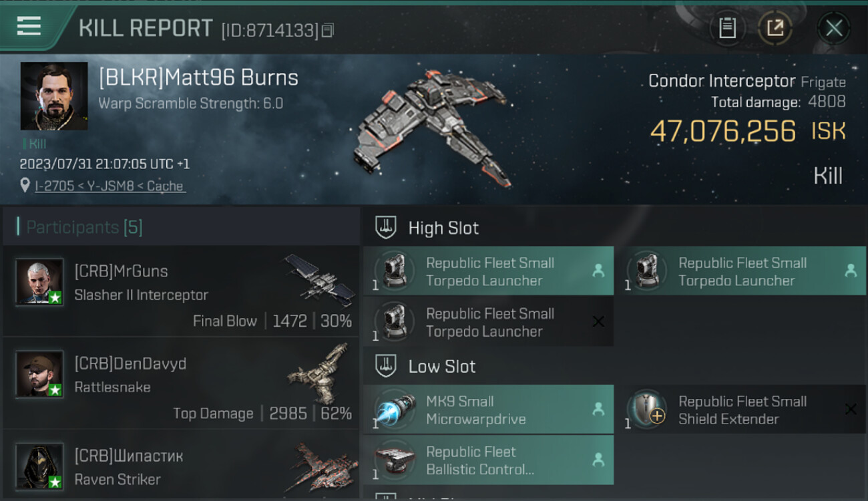This screenshot has width=868, height=501.
Task: Select first Republic Fleet Small Torpedo Launcher
Action: tap(488, 271)
